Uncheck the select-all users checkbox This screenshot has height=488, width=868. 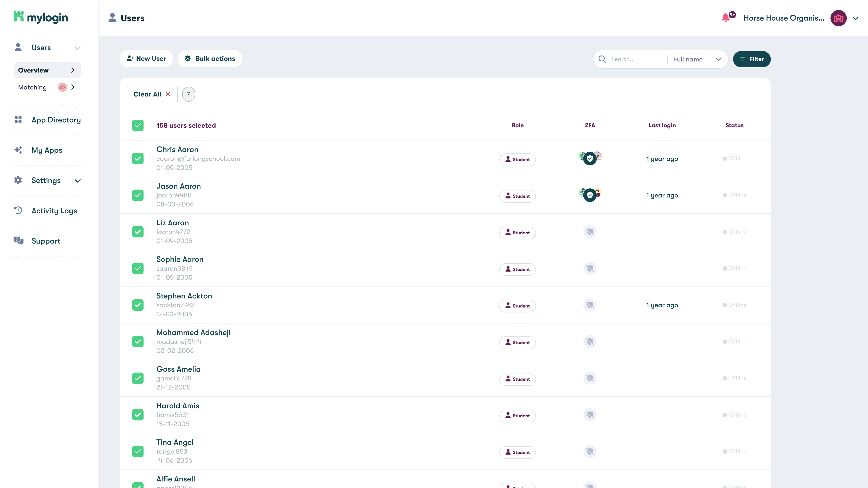coord(138,125)
